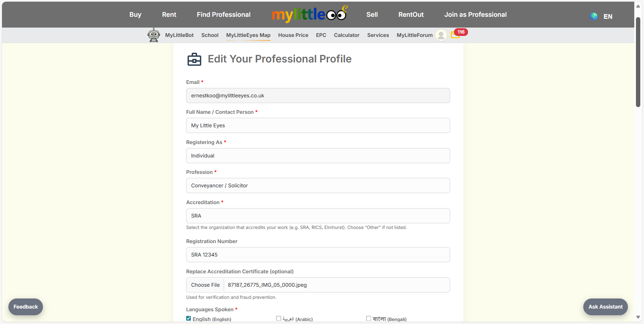This screenshot has width=644, height=324.
Task: Open the globe language icon next to EN
Action: point(593,16)
